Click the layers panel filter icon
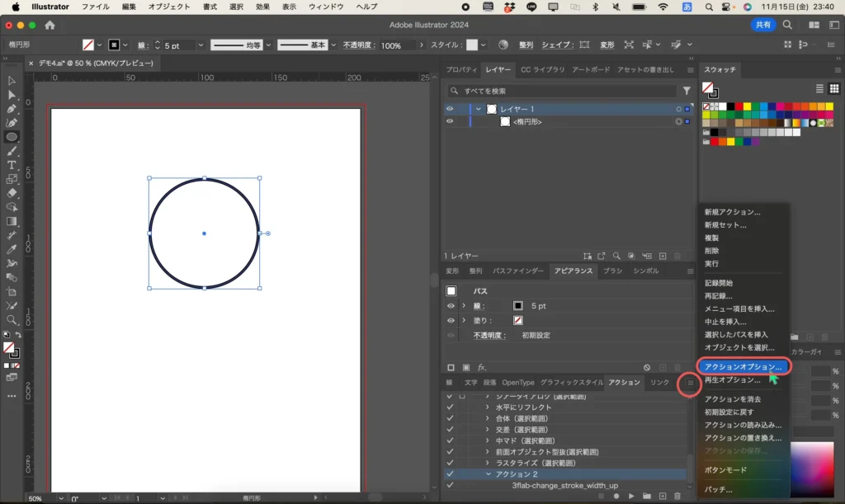 click(687, 91)
